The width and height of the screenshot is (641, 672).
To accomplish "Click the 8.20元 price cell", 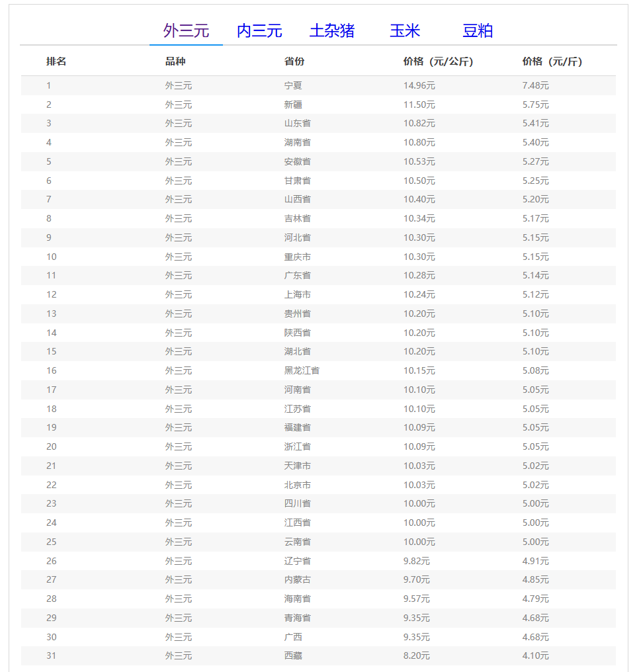I will click(417, 656).
